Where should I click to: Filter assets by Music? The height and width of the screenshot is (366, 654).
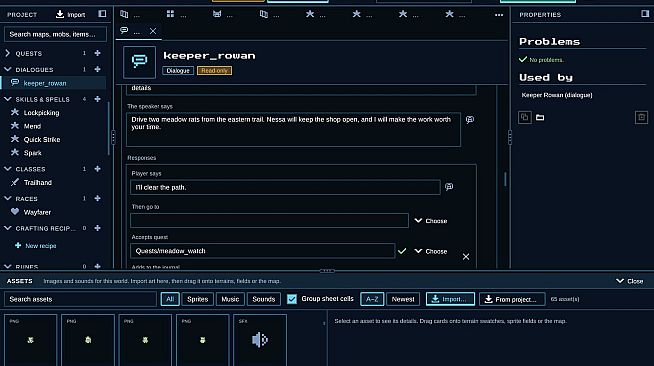tap(230, 299)
